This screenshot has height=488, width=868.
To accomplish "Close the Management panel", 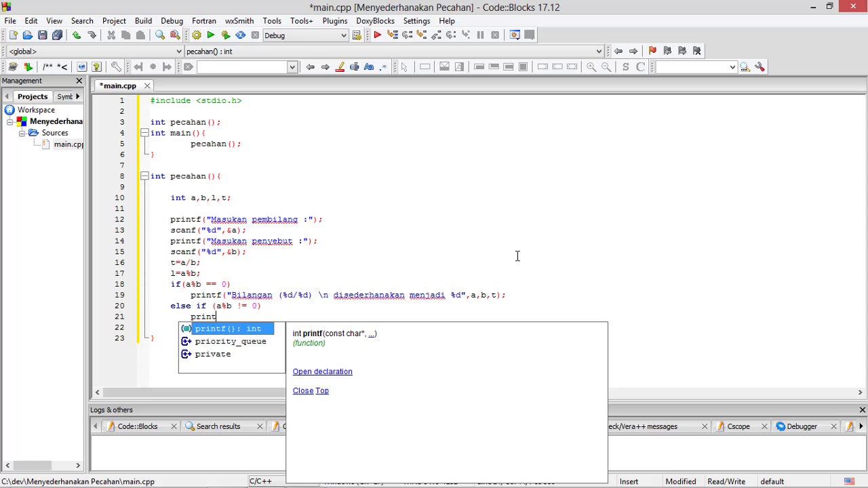I will [x=79, y=81].
